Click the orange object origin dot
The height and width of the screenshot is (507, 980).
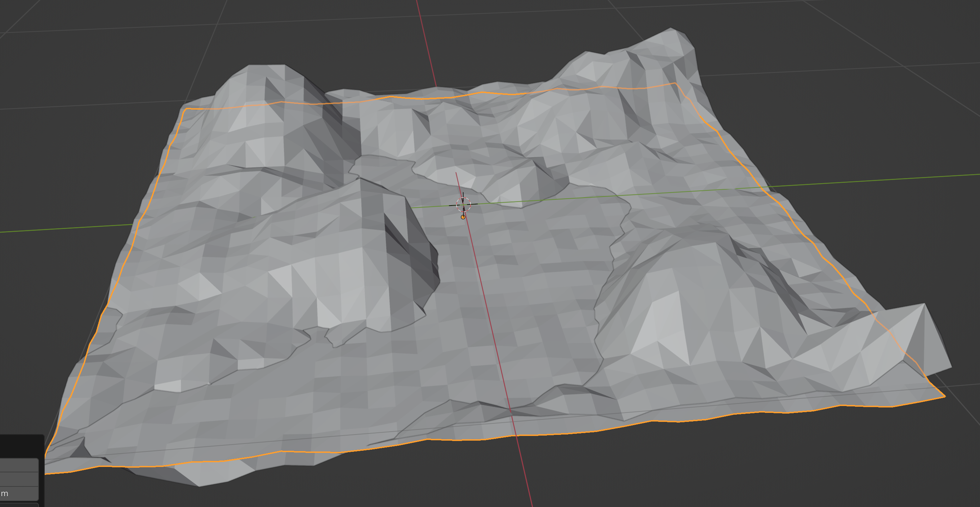[x=463, y=217]
